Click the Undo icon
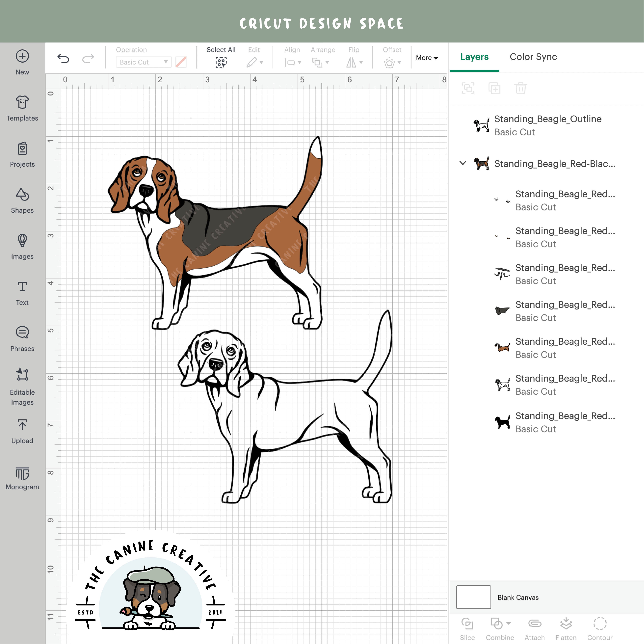Viewport: 644px width, 644px height. (63, 58)
